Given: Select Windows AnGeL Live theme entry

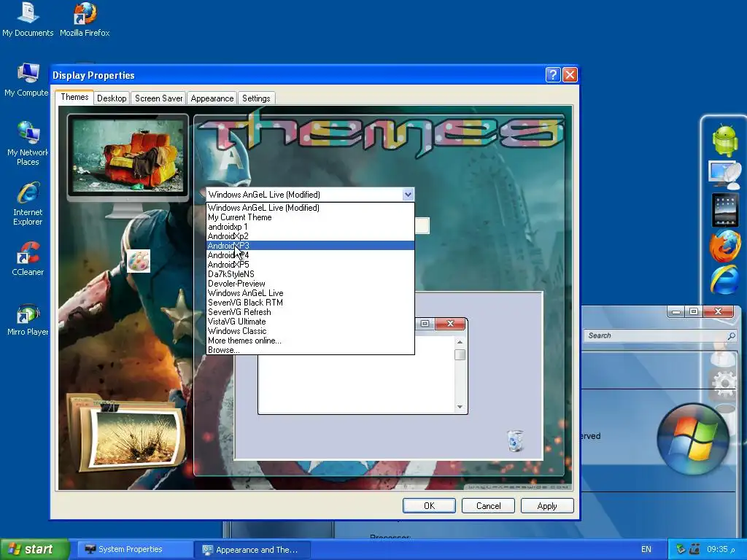Looking at the screenshot, I should (310, 293).
